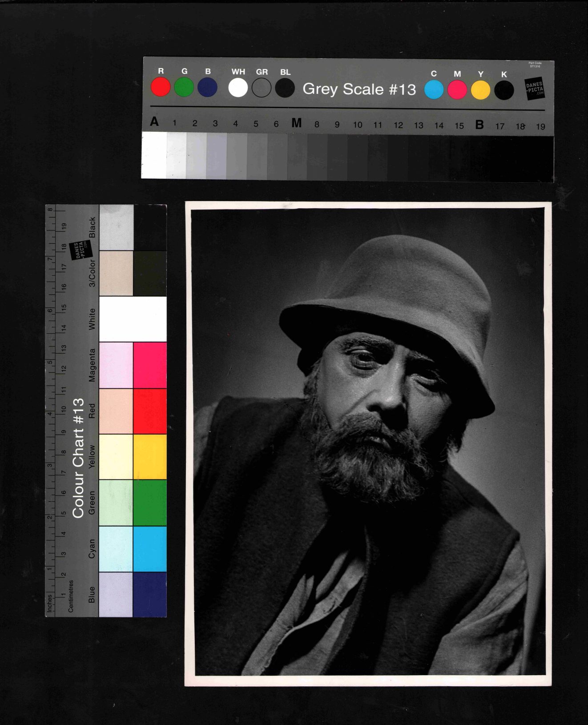The width and height of the screenshot is (588, 725).
Task: Pick the white WH circle
Action: [x=238, y=88]
